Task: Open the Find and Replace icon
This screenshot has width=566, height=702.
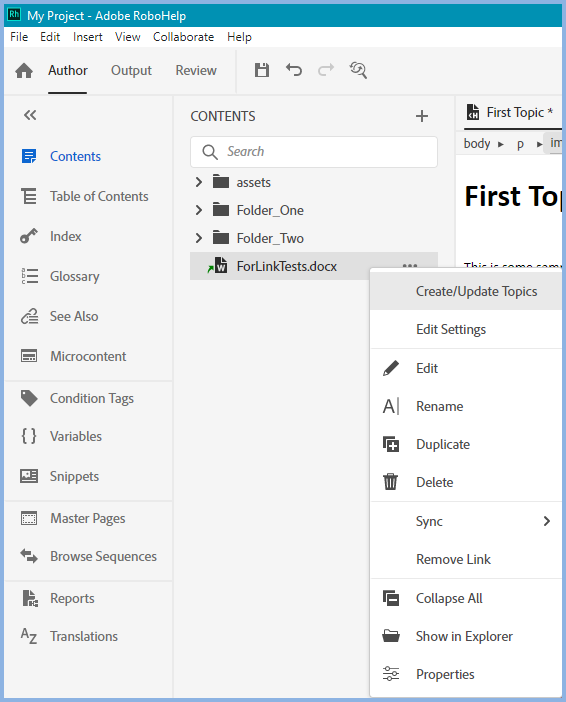Action: (358, 70)
